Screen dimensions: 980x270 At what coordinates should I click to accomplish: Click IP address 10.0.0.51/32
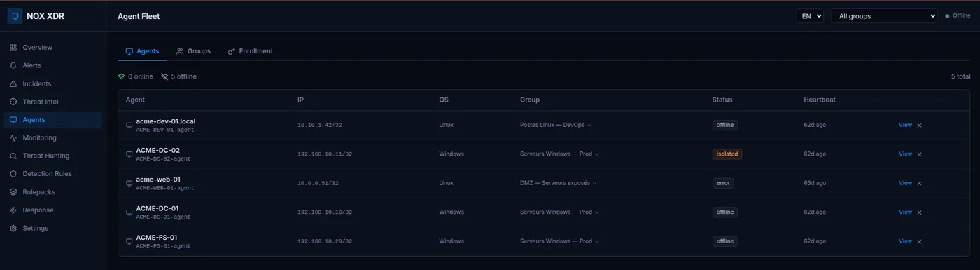coord(318,183)
